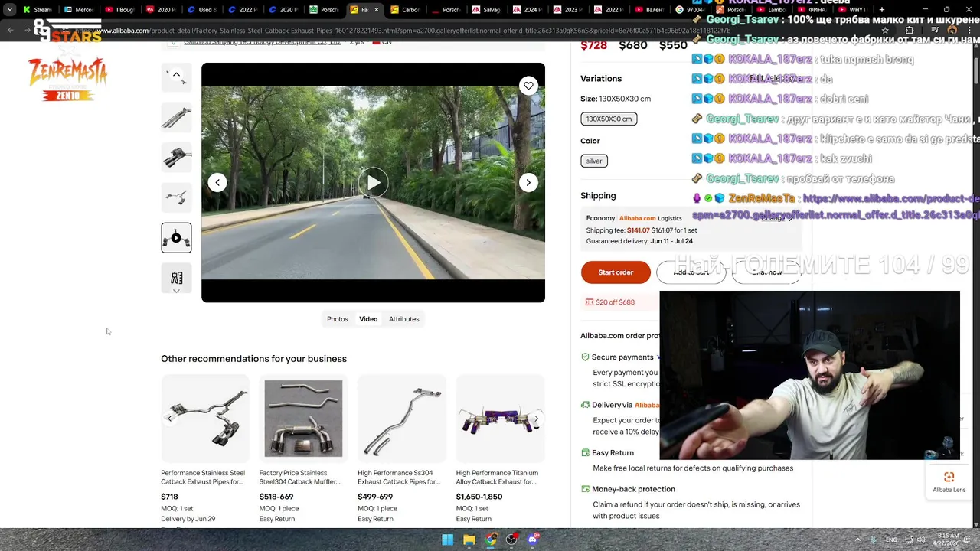This screenshot has width=980, height=551.
Task: Click the Start order button
Action: tap(616, 272)
